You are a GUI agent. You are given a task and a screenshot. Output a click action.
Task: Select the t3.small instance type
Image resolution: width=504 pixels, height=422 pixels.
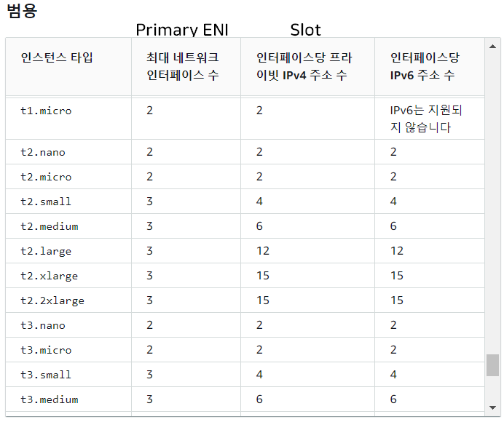click(46, 375)
